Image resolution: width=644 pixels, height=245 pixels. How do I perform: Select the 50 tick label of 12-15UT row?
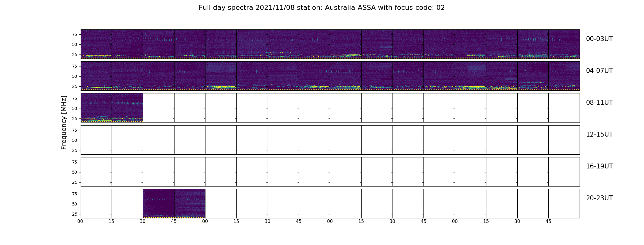coord(75,140)
